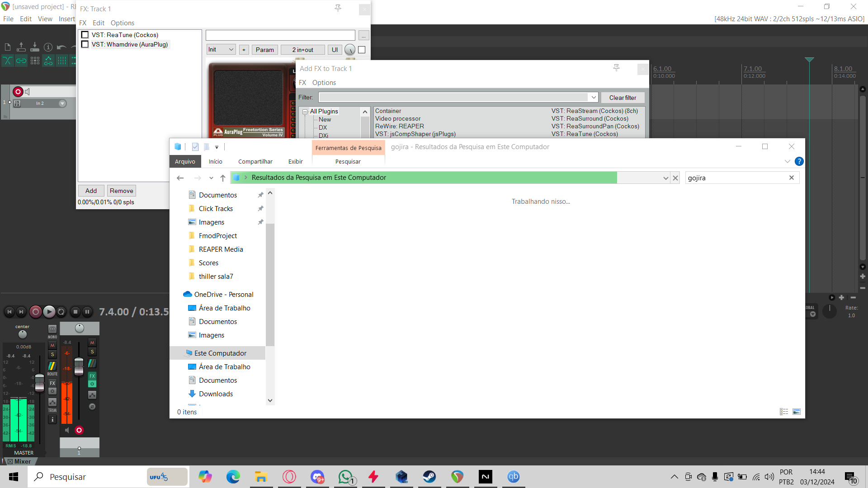
Task: Click the transport stop button
Action: click(75, 312)
